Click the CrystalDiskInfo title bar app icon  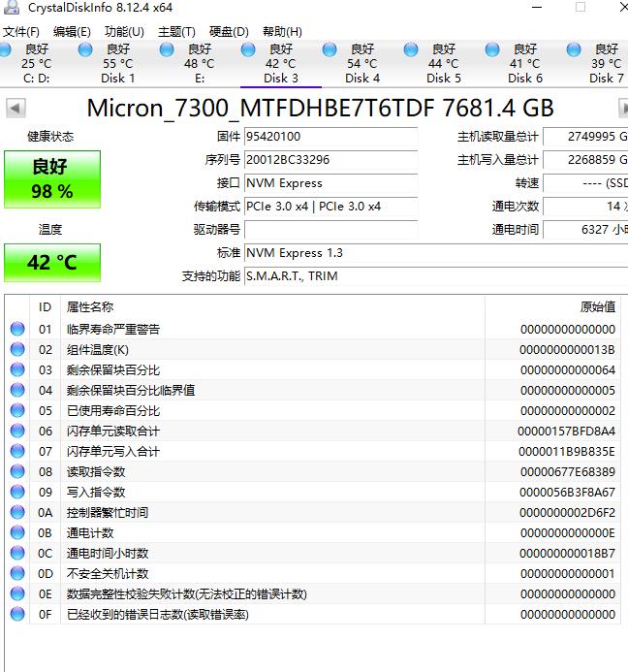click(12, 7)
